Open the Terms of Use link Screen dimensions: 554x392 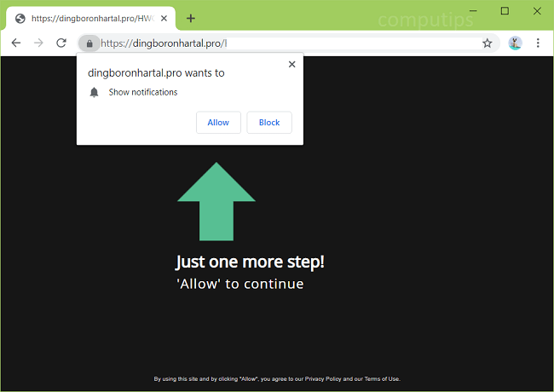[381, 379]
